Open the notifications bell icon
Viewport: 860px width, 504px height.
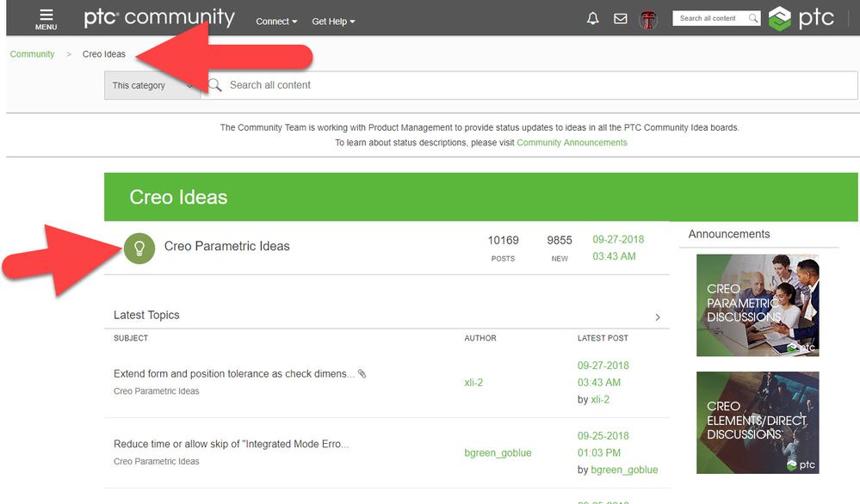pos(593,19)
